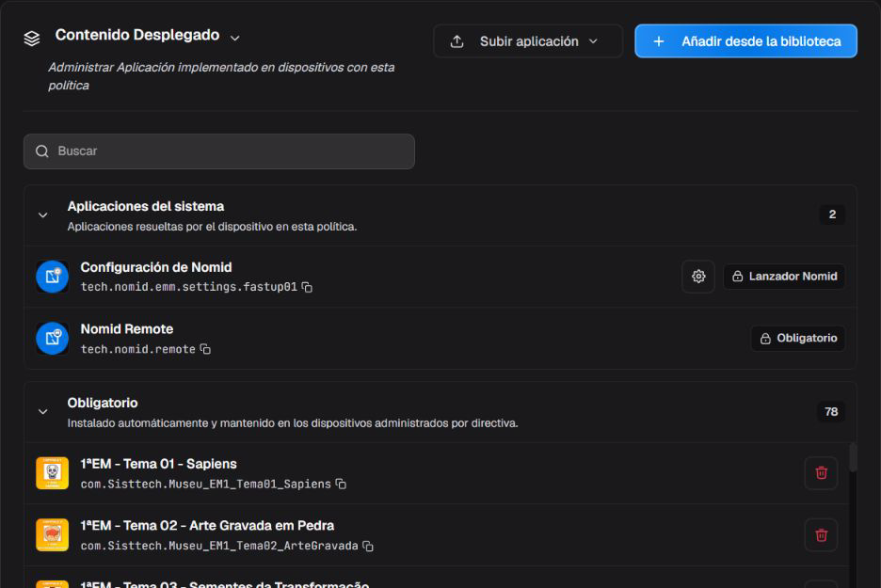The image size is (881, 588).
Task: Click the layers icon beside Contenido Desplegado
Action: point(32,39)
